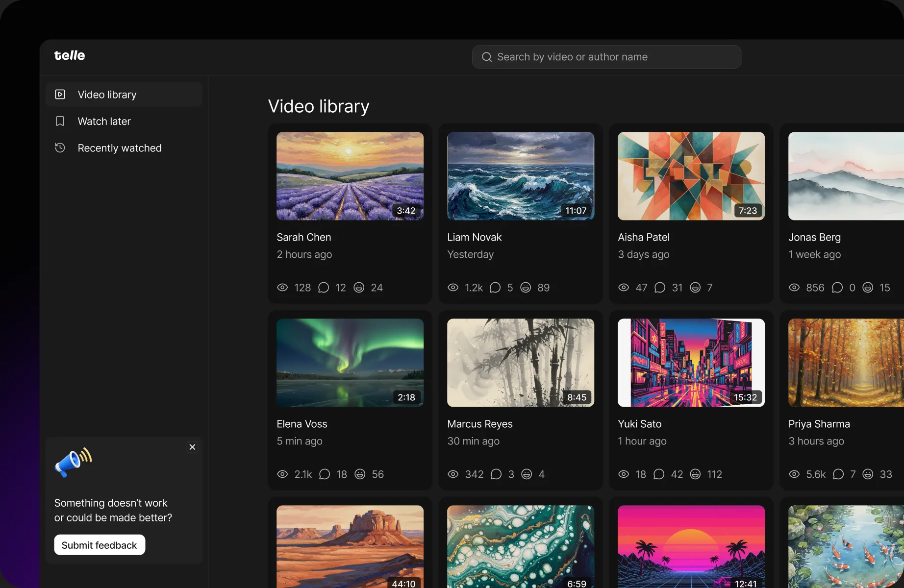Click comments icon on Marcus Reyes card
This screenshot has width=904, height=588.
(496, 474)
